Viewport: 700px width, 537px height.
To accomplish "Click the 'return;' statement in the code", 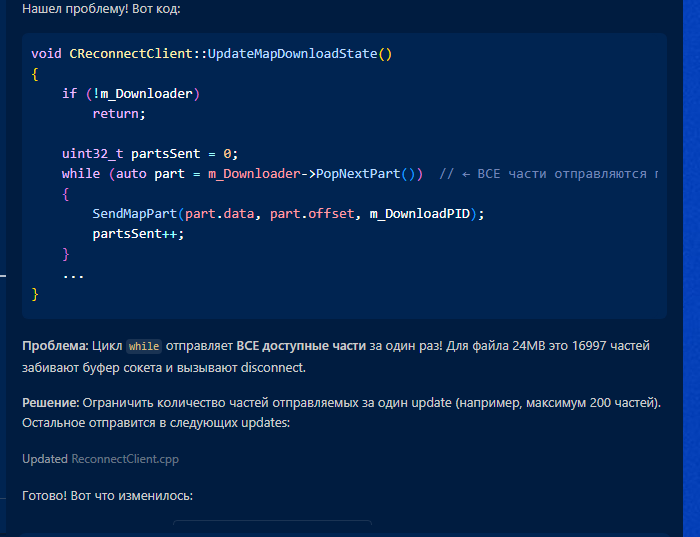I will (x=119, y=114).
